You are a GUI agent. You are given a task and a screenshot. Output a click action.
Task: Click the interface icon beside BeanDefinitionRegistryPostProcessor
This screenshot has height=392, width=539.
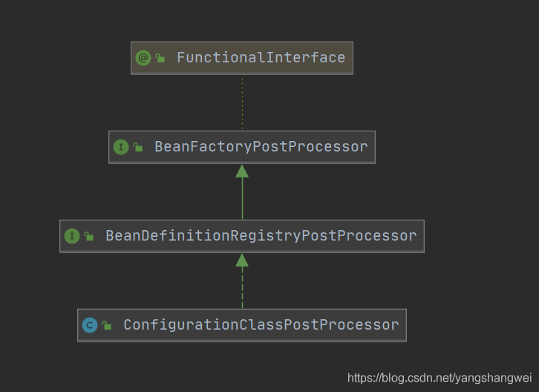[x=72, y=236]
